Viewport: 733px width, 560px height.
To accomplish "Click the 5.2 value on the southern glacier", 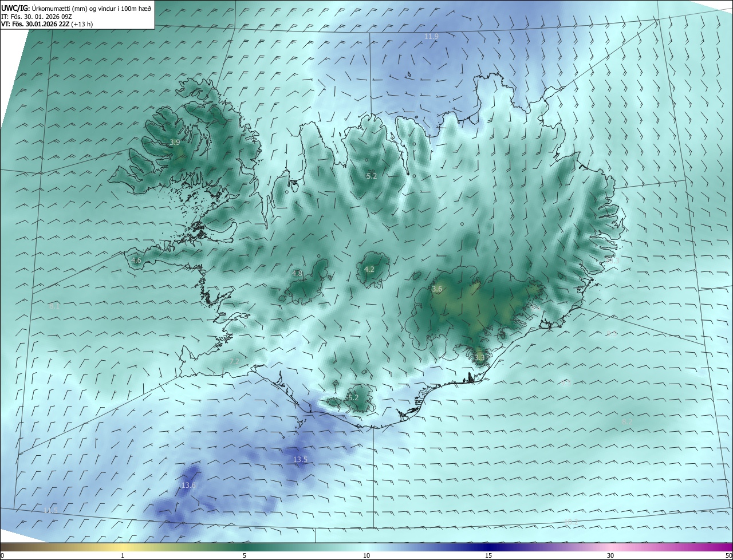I will click(353, 397).
